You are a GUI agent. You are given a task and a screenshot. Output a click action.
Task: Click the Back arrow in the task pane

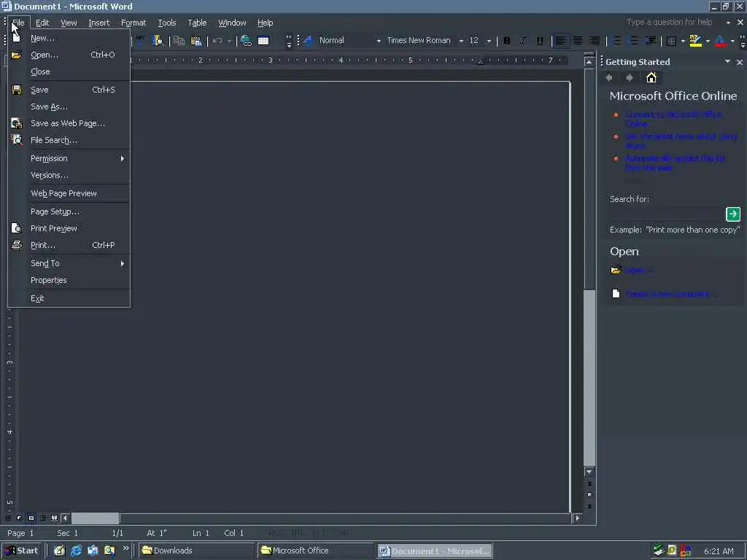[609, 77]
